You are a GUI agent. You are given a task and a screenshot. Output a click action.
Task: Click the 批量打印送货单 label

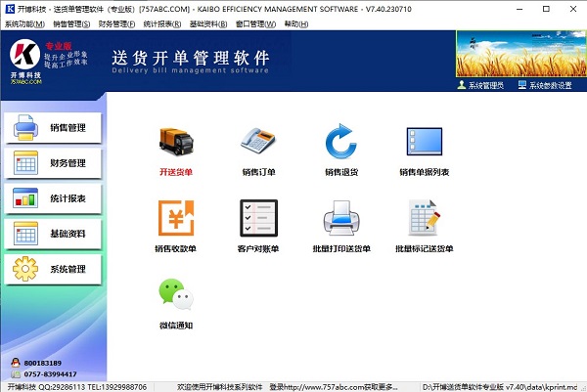tap(341, 248)
